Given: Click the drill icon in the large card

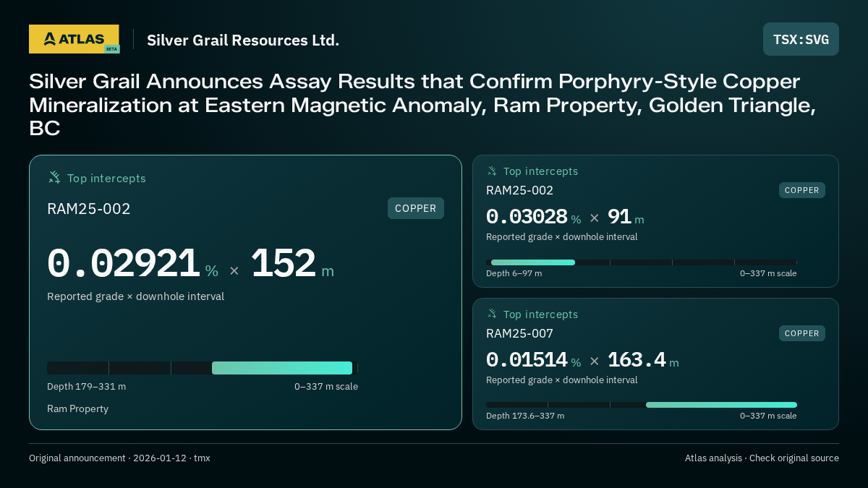Looking at the screenshot, I should pyautogui.click(x=54, y=177).
